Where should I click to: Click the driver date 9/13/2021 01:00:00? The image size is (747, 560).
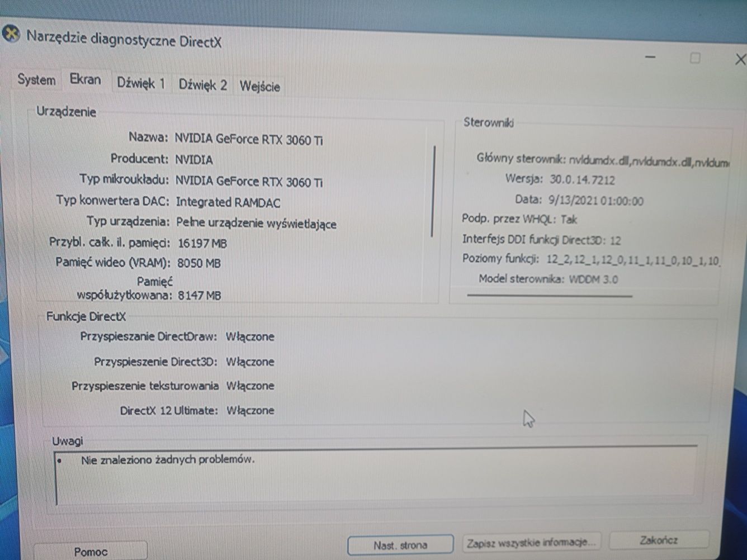point(596,201)
